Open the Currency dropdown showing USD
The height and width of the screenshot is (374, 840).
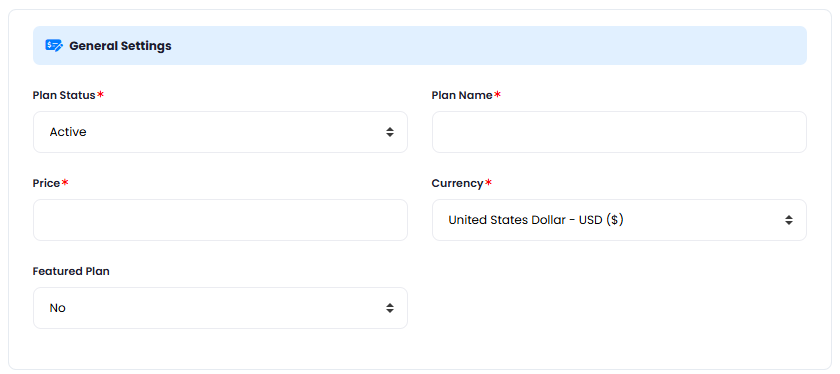[x=619, y=220]
